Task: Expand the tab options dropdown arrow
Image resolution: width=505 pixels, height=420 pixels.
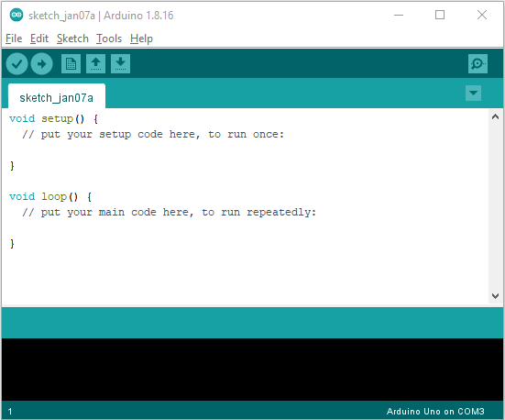Action: pyautogui.click(x=473, y=94)
